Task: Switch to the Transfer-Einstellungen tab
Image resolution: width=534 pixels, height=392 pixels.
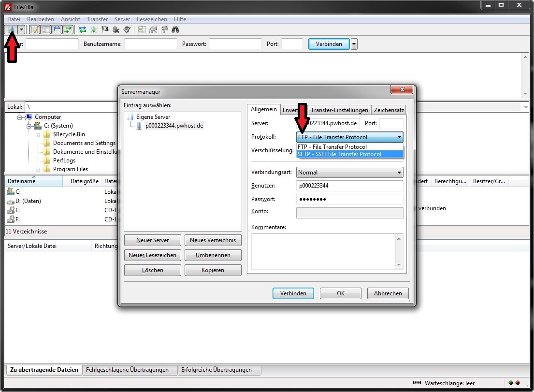Action: [339, 110]
